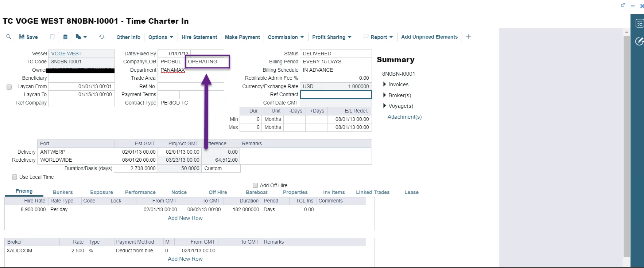Screen dimensions: 644x268
Task: Open the checklist icon in right sidebar
Action: [x=639, y=23]
